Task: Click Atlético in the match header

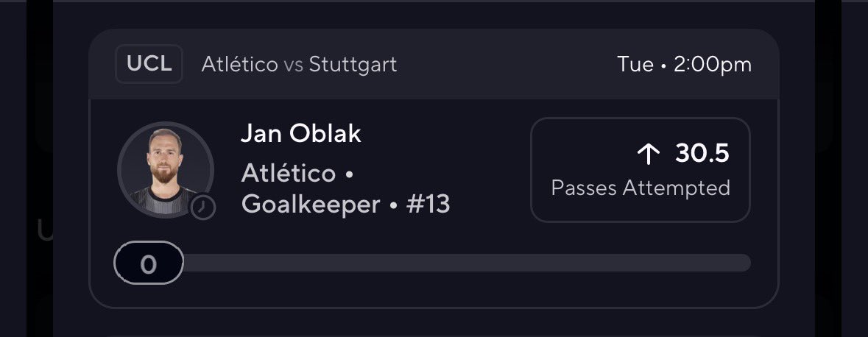Action: coord(240,64)
